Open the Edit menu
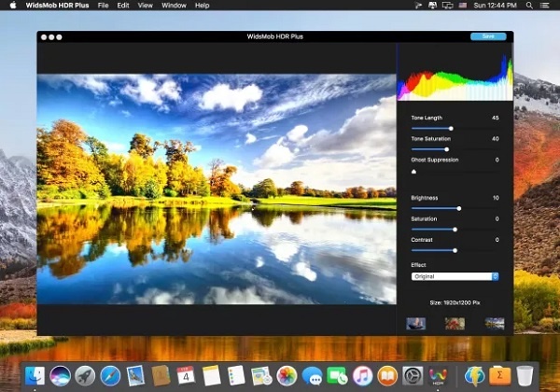The height and width of the screenshot is (392, 560). click(x=123, y=6)
